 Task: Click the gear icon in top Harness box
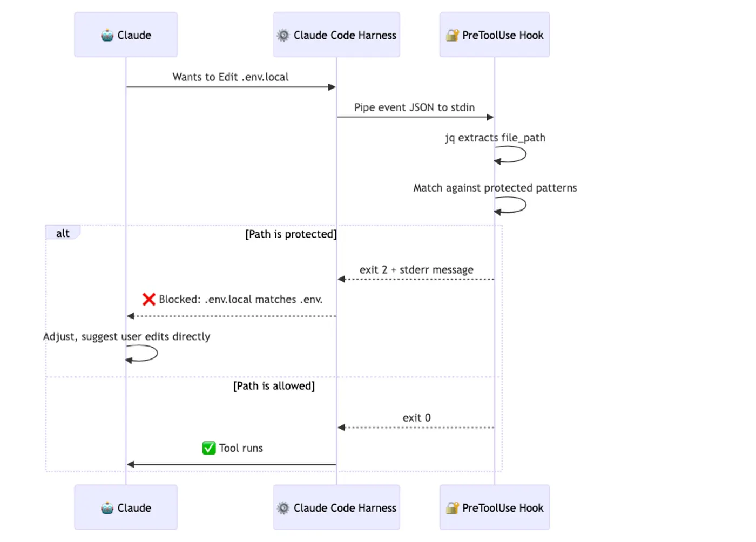point(283,36)
